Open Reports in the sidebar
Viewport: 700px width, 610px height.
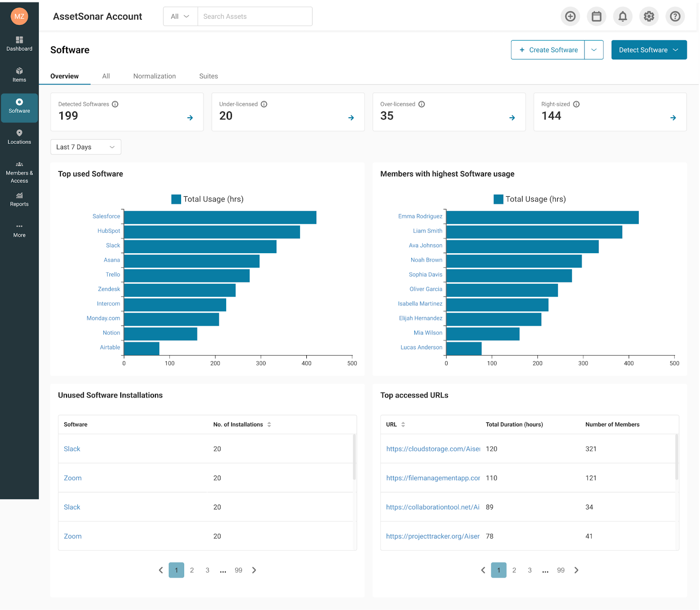pos(19,199)
